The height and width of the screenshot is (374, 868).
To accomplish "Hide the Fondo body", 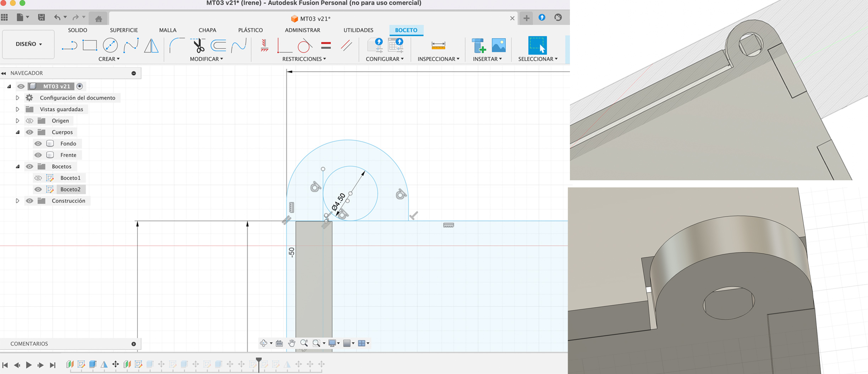I will click(38, 144).
